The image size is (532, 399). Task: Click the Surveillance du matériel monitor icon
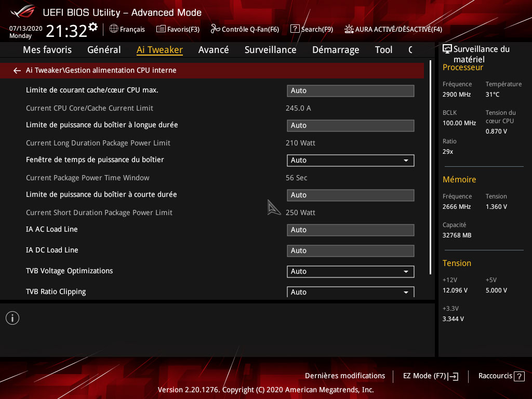pyautogui.click(x=447, y=49)
